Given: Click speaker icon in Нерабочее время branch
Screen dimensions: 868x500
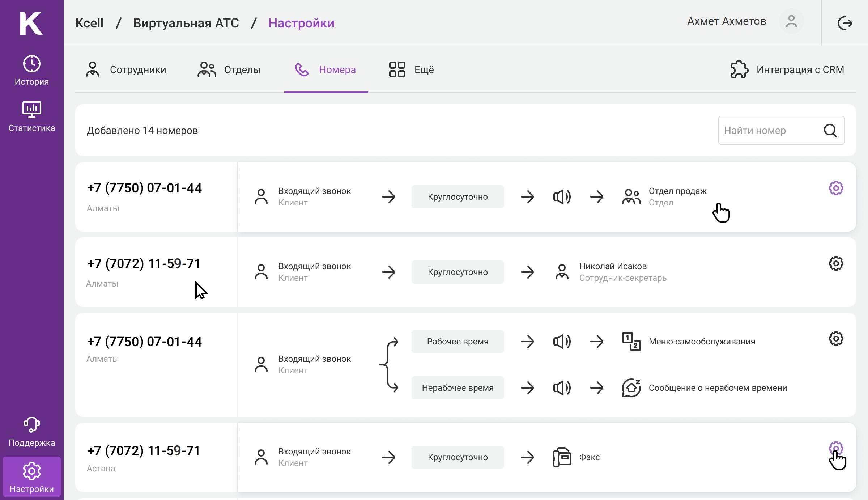Looking at the screenshot, I should coord(562,388).
